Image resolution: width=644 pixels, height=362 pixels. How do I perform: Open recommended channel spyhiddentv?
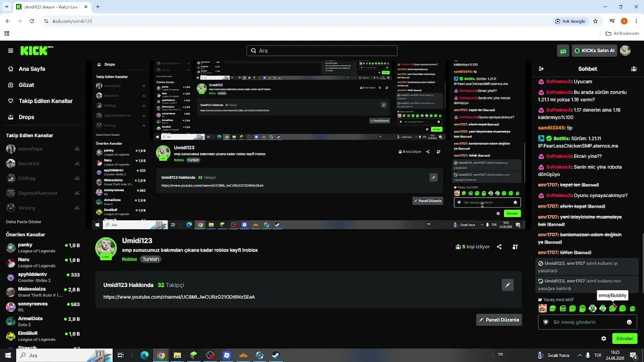coord(43,277)
